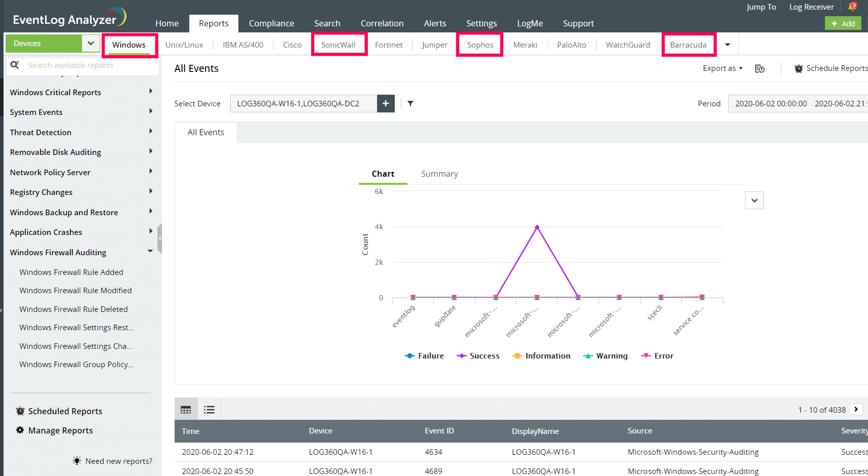Screen dimensions: 868x476
Task: Toggle the Failure series in chart legend
Action: pos(424,356)
